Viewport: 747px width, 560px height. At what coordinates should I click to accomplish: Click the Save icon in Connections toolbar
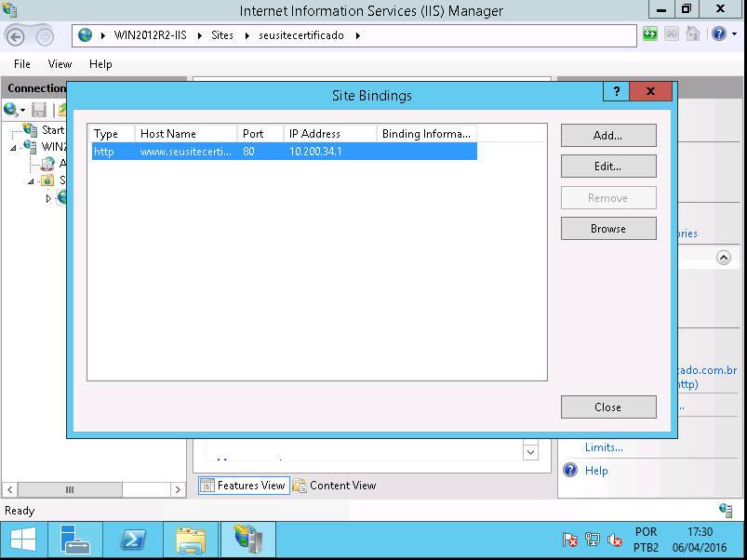[38, 110]
